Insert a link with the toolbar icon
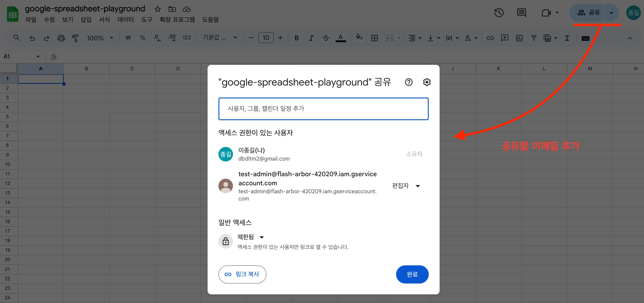644x303 pixels. 490,38
